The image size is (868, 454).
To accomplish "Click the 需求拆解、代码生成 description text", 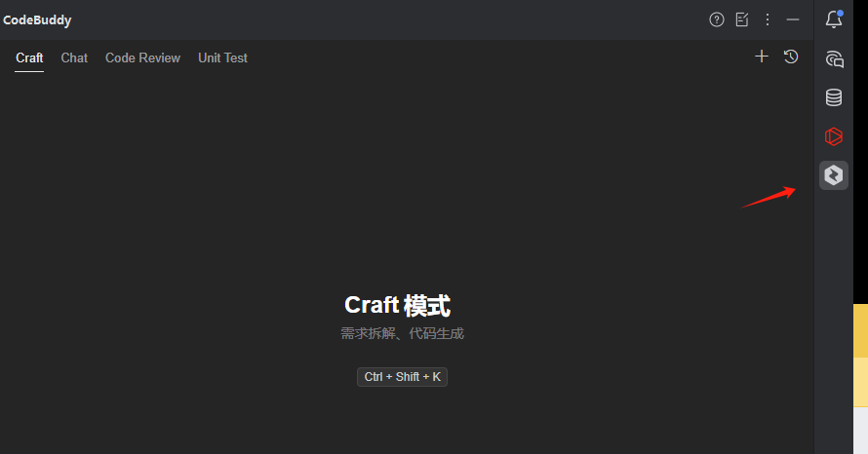I will click(x=402, y=333).
